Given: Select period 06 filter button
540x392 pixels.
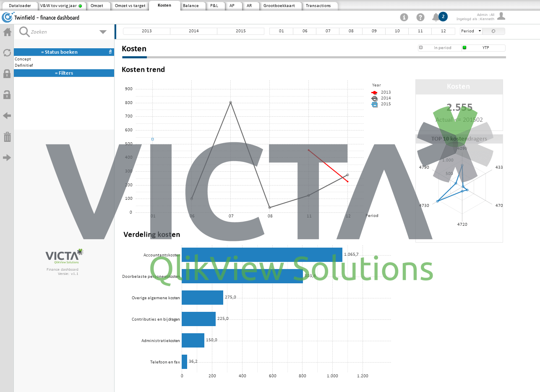Looking at the screenshot, I should [x=305, y=31].
